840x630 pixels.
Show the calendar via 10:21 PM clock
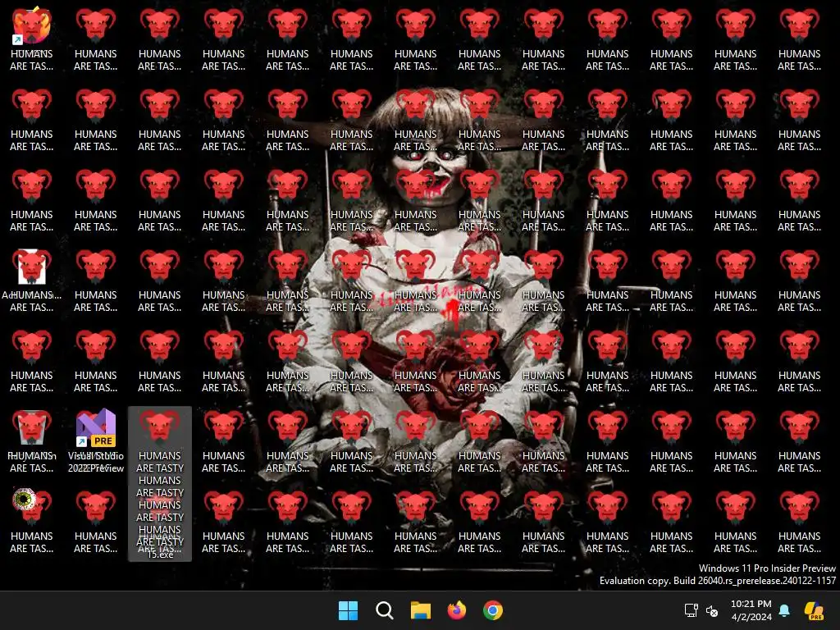(x=751, y=610)
